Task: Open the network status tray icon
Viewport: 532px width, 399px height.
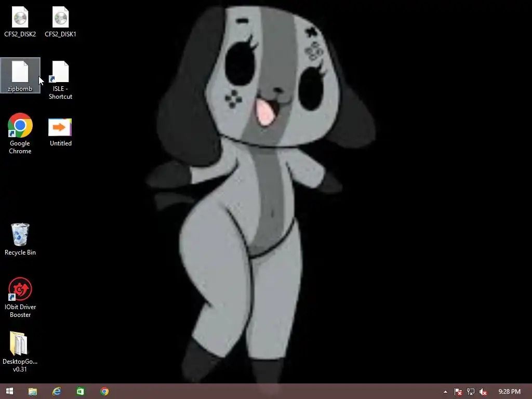Action: pos(471,392)
